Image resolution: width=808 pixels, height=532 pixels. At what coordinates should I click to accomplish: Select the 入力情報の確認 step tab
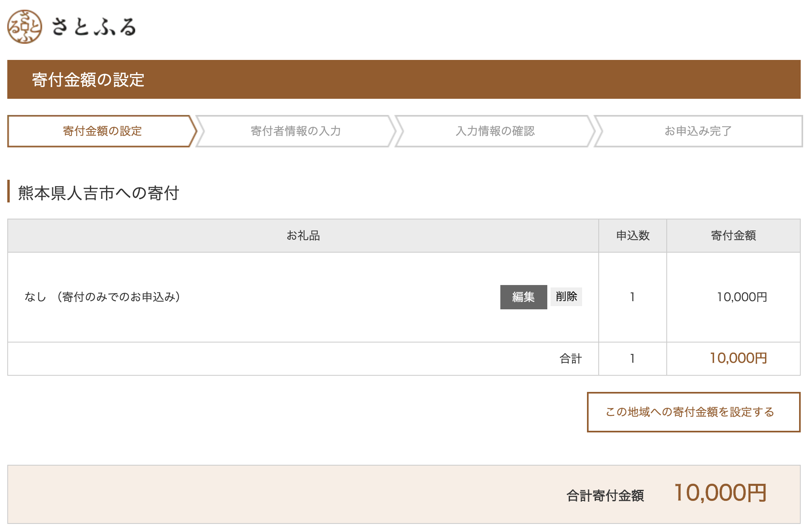coord(495,131)
